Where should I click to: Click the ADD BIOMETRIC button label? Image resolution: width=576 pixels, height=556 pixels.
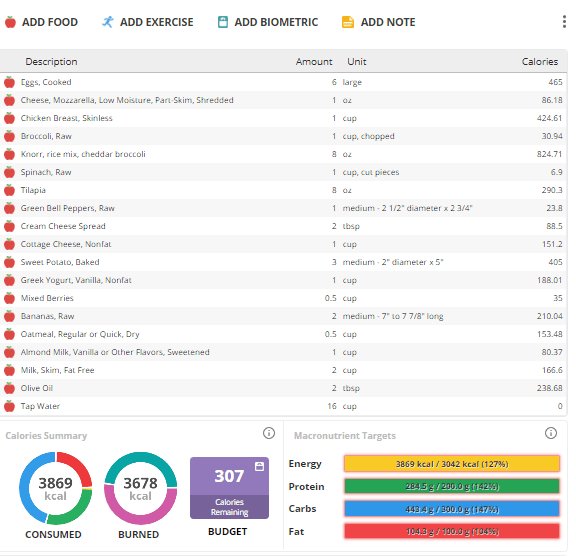276,22
